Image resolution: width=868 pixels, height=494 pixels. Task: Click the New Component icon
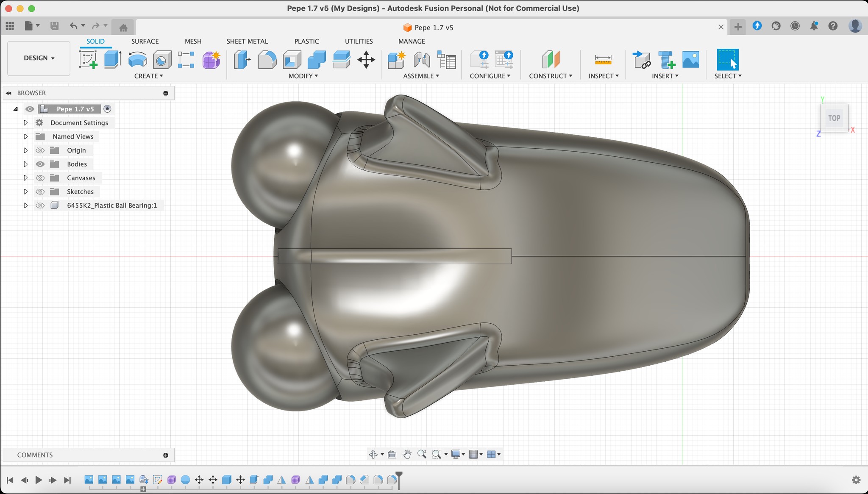click(397, 59)
